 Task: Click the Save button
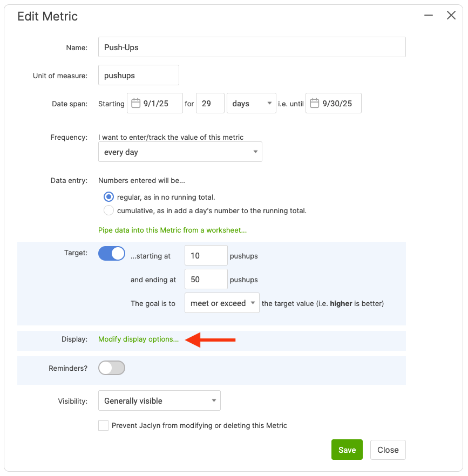click(x=347, y=450)
